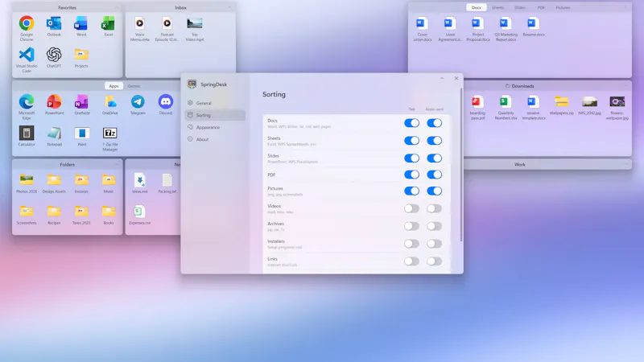The image size is (644, 362).
Task: Switch to the Slides tab
Action: pos(519,7)
